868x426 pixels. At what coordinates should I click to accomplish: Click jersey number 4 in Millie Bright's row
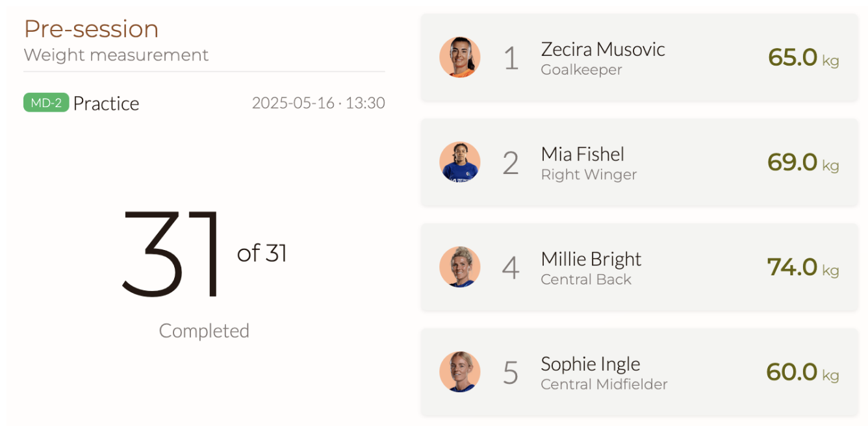tap(511, 268)
